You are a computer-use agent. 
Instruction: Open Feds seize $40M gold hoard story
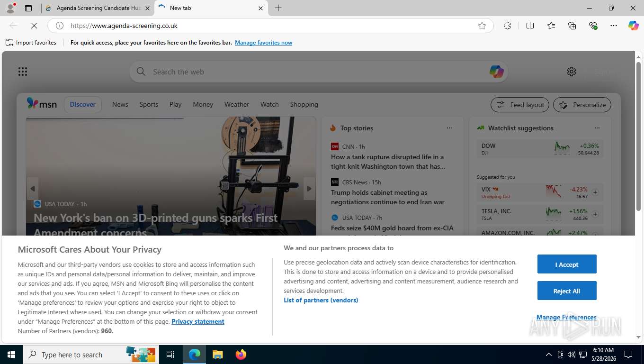tap(392, 228)
